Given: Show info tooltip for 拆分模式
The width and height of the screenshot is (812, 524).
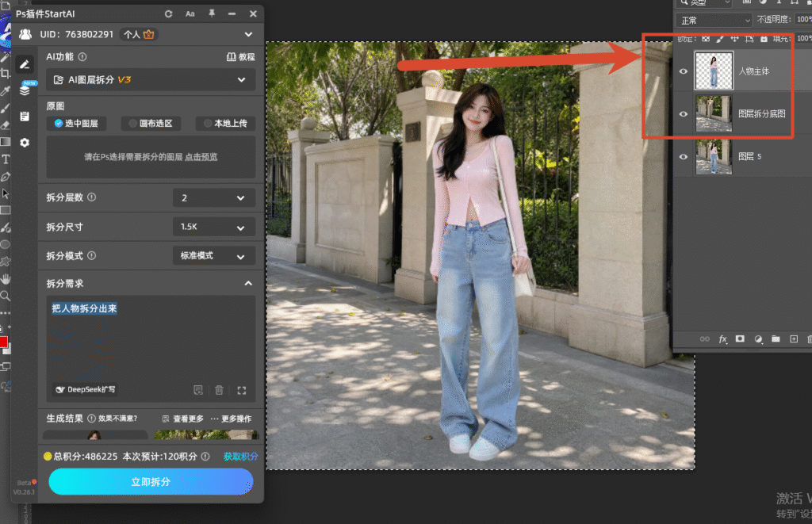Looking at the screenshot, I should pyautogui.click(x=92, y=256).
